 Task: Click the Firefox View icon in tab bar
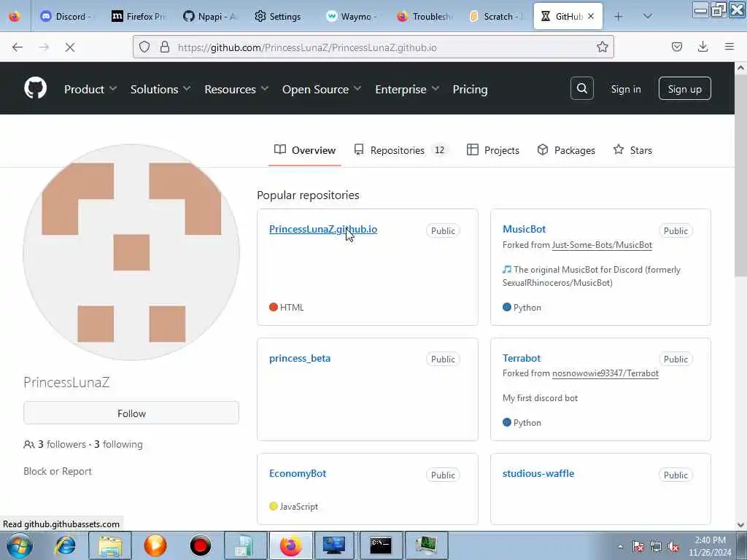15,16
